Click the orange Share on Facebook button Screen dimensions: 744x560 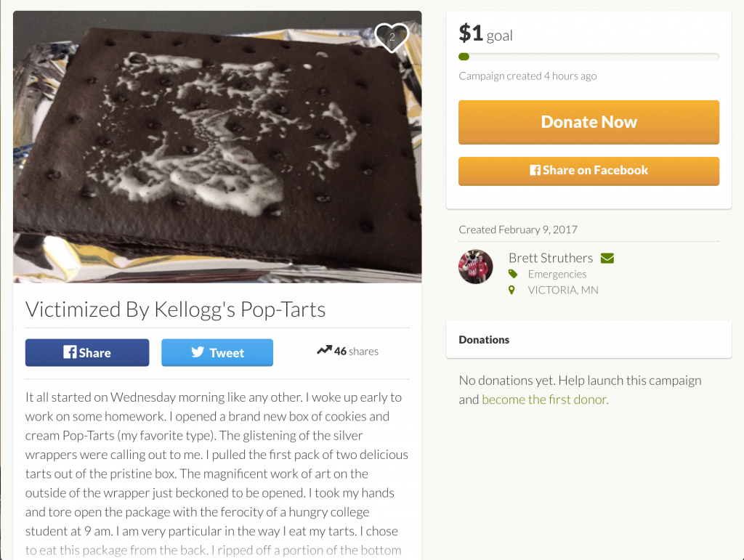[x=589, y=171]
